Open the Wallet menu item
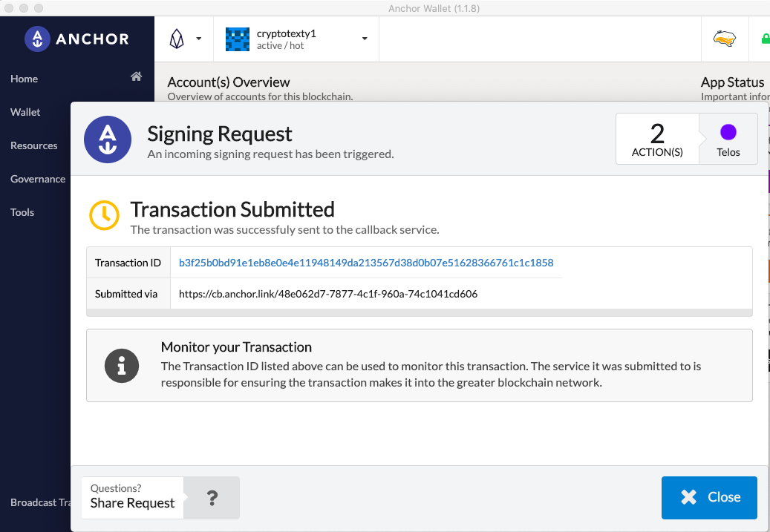Image resolution: width=770 pixels, height=532 pixels. (25, 112)
